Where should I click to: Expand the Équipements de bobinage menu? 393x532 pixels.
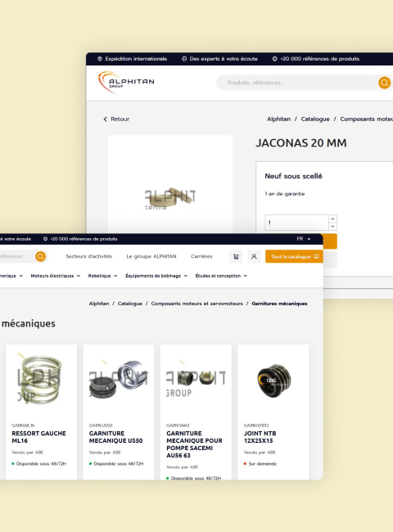[156, 276]
